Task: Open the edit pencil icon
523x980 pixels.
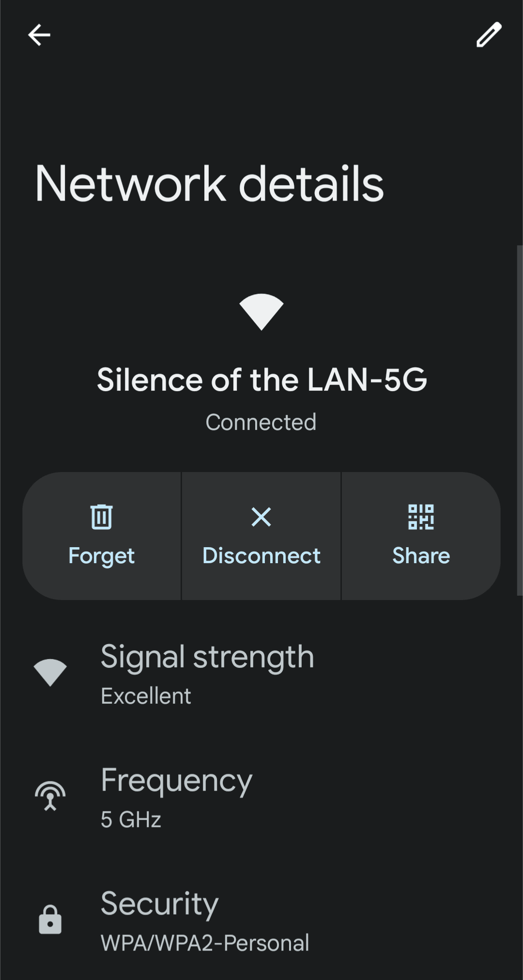Action: (x=489, y=35)
